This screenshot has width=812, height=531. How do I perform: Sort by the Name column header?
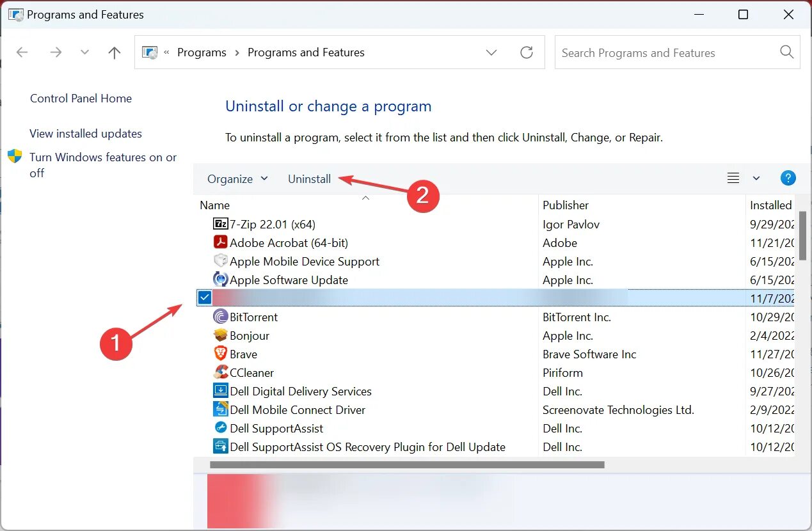214,205
